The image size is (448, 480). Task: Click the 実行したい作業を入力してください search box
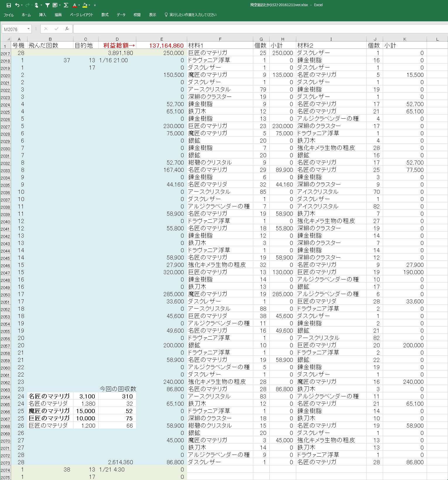pos(193,15)
